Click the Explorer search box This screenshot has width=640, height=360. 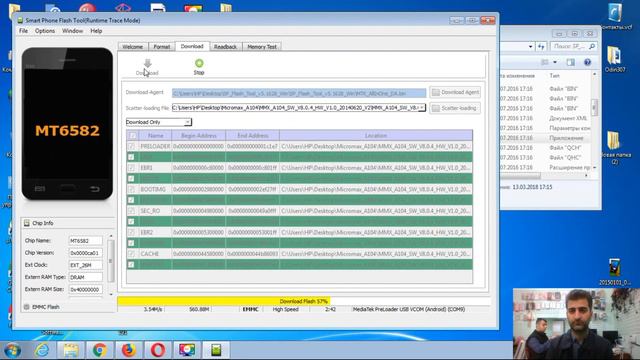tap(573, 47)
